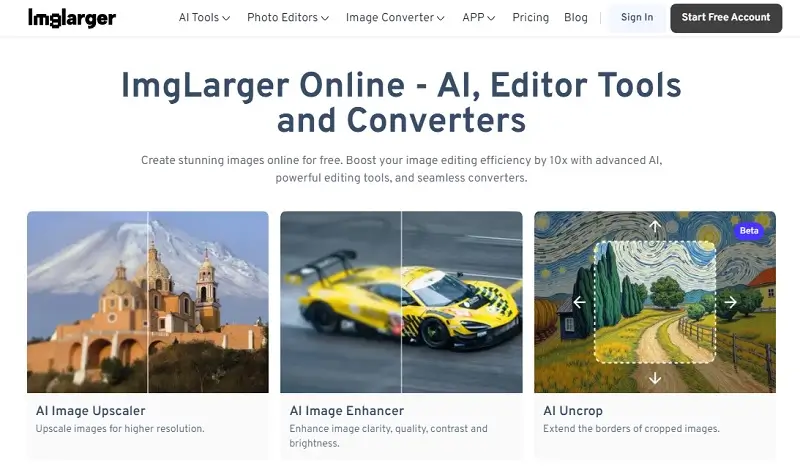Click the left arrow on the Uncrop image

579,302
